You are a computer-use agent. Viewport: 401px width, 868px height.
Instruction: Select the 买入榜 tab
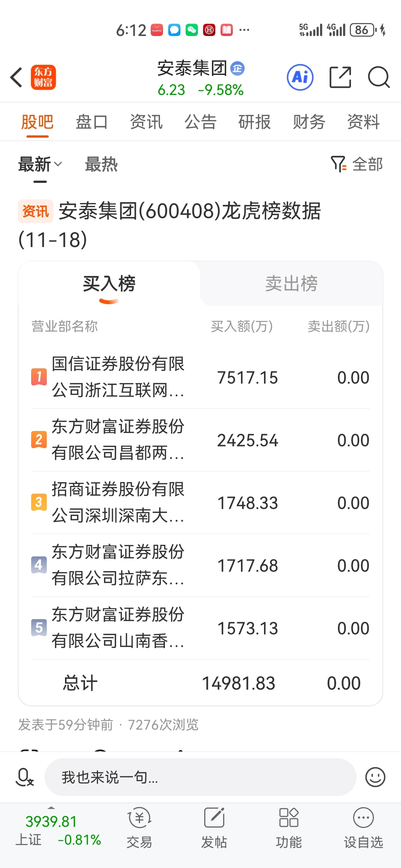click(x=109, y=284)
